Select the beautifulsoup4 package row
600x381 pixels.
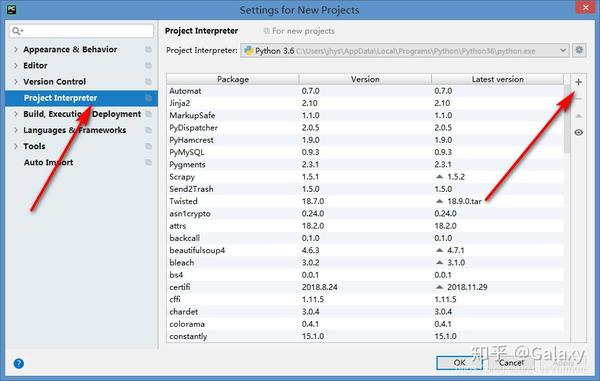(365, 250)
